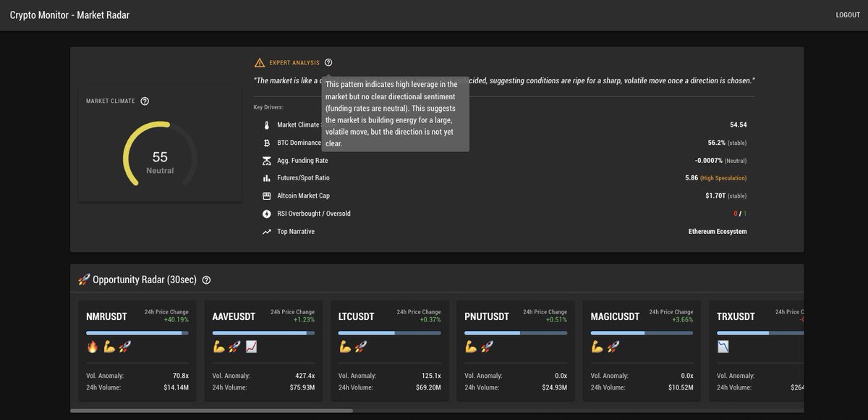The image size is (868, 420).
Task: Click the +1.23% change on AAVEUSDT
Action: tap(305, 319)
